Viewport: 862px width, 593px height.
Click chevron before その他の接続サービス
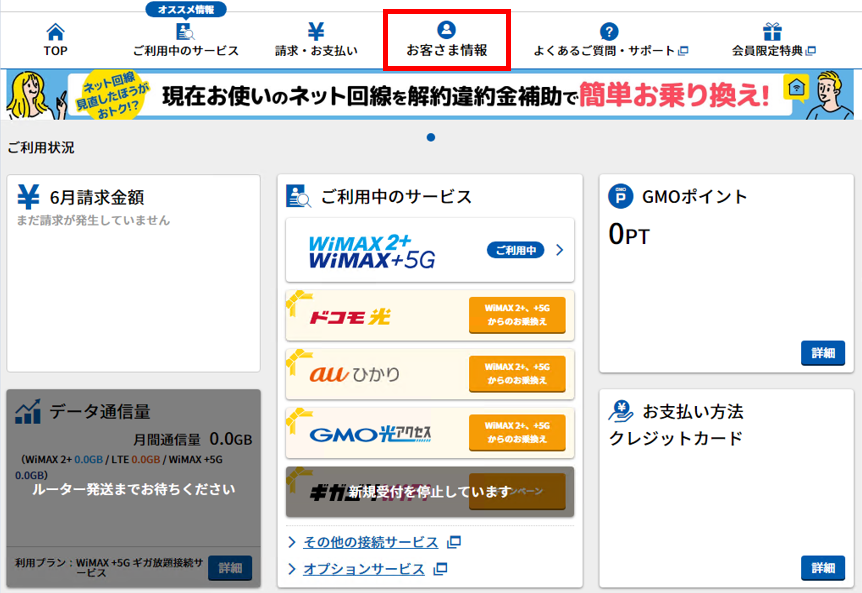pos(292,542)
